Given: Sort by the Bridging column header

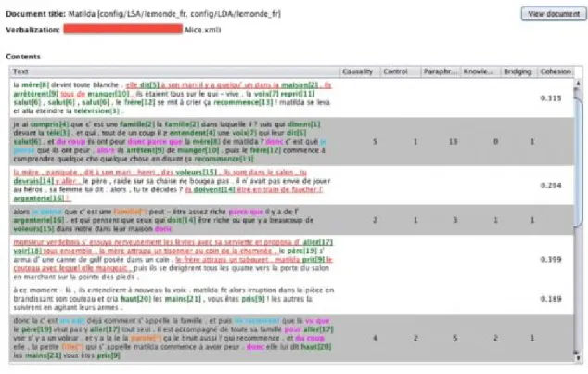Looking at the screenshot, I should pyautogui.click(x=519, y=71).
